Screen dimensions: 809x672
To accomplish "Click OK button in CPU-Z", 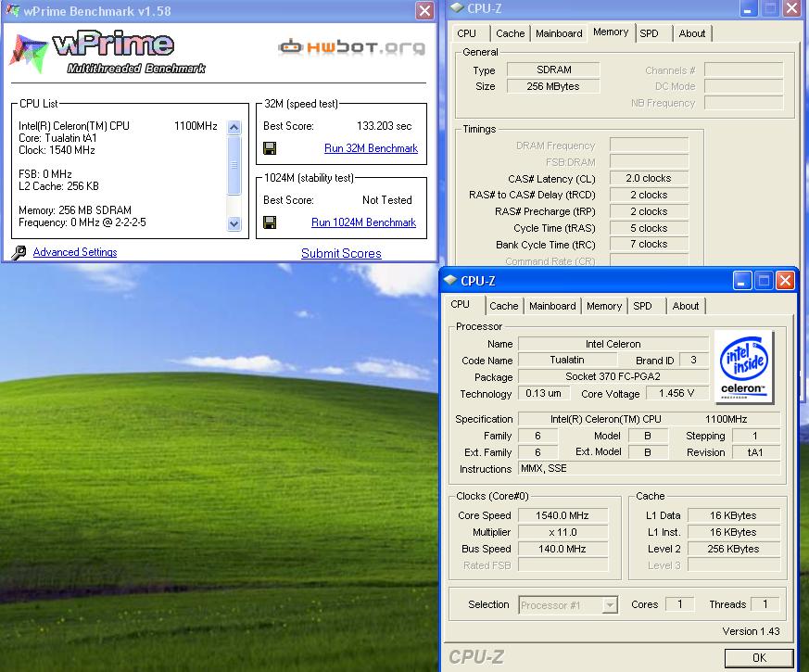I will (x=759, y=657).
